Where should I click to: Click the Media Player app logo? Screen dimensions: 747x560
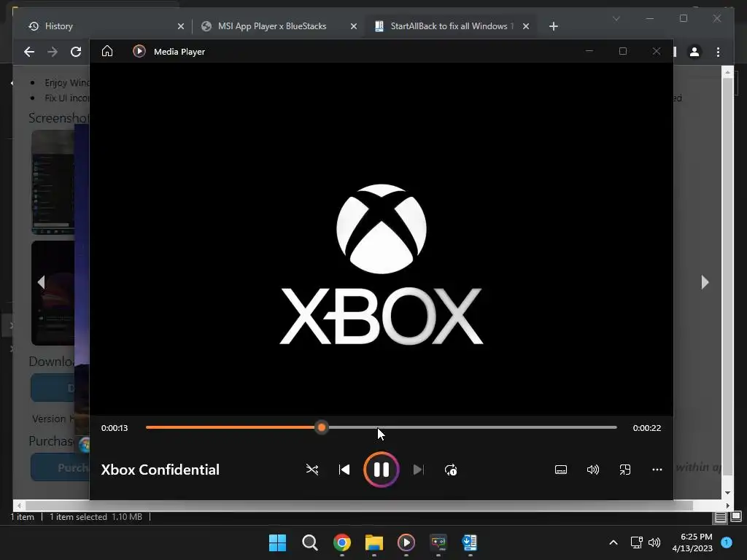[x=139, y=51]
